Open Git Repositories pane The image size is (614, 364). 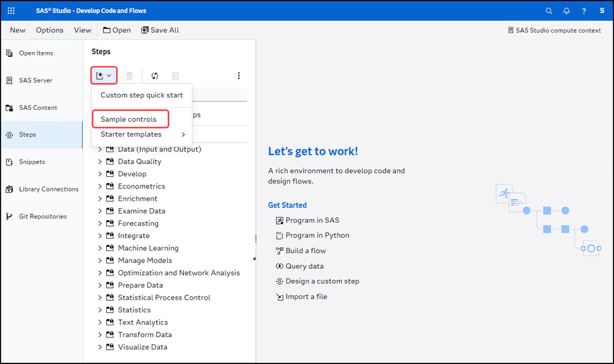42,216
